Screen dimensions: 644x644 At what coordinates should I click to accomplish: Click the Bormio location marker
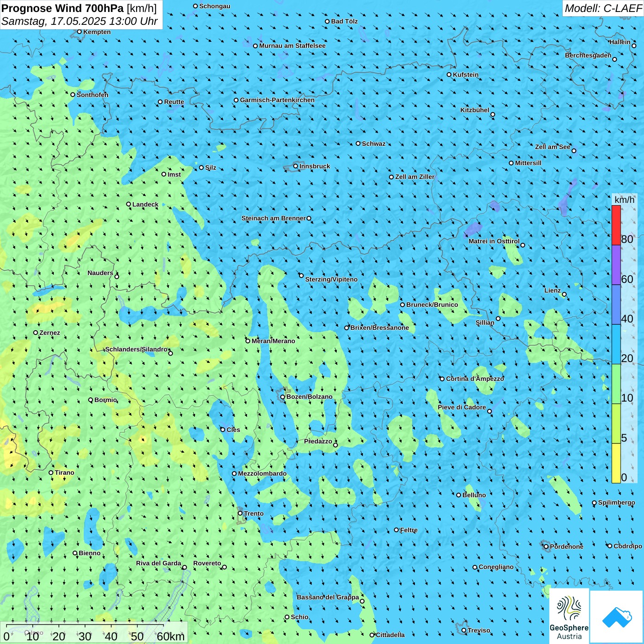coord(91,400)
